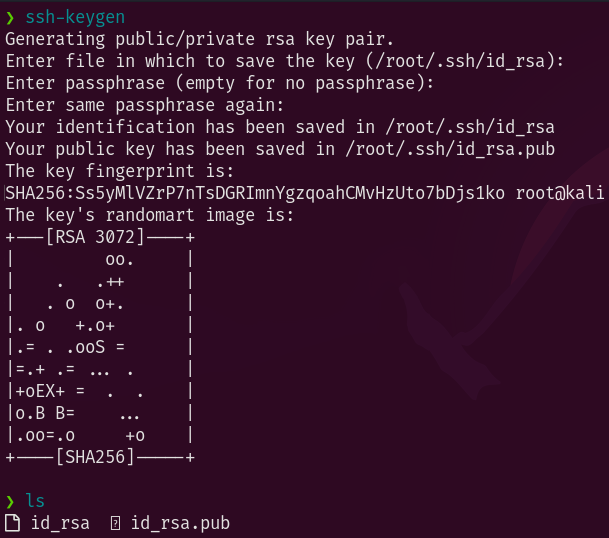Click the 'The key fingerprint is:' line
This screenshot has width=609, height=538.
pos(120,171)
